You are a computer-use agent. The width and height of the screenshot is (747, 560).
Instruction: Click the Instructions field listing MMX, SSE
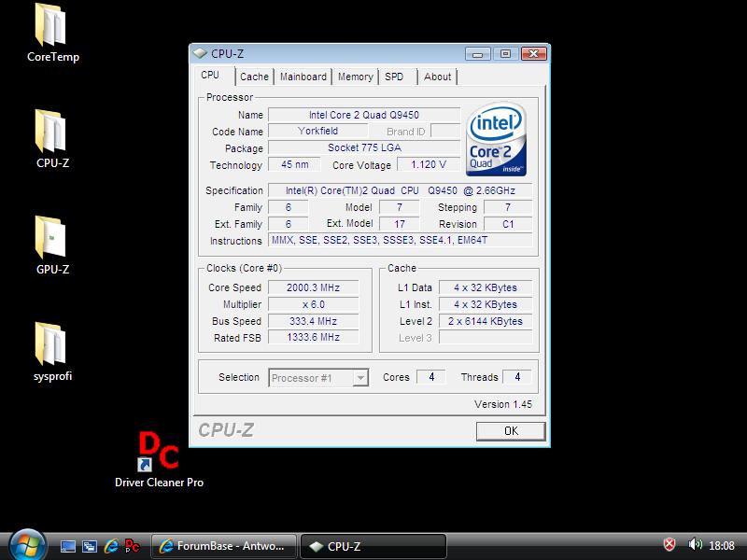coord(401,240)
